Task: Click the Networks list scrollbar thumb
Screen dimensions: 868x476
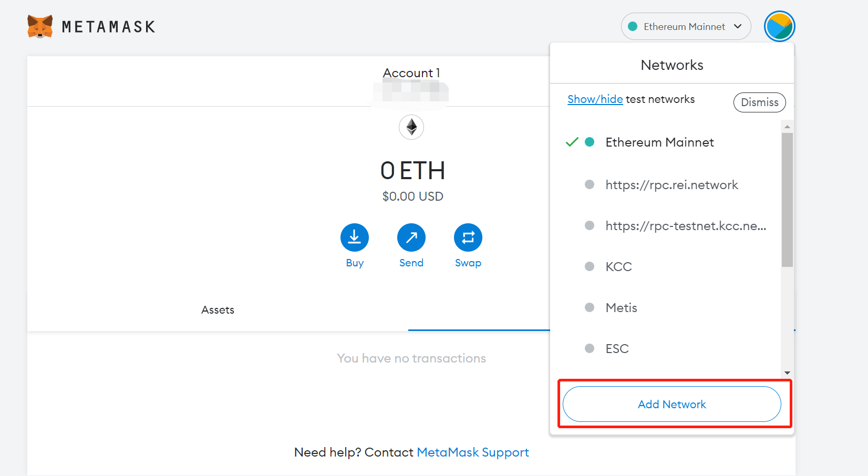Action: point(787,200)
